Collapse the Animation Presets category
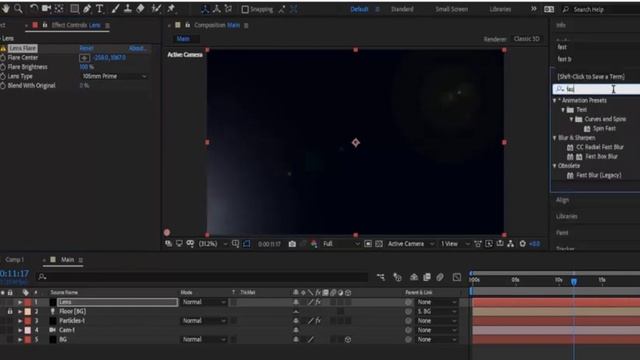 click(555, 100)
